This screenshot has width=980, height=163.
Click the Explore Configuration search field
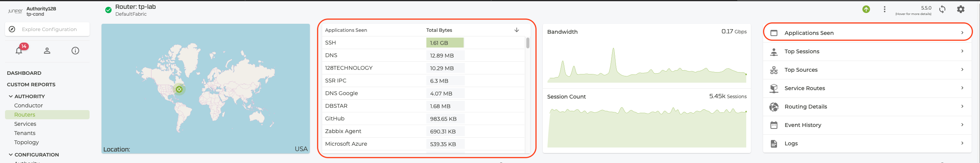point(49,29)
